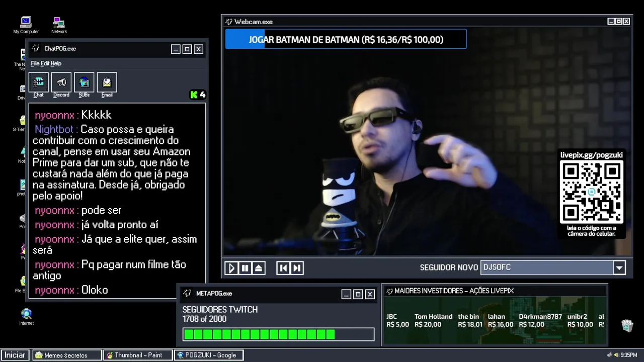644x362 pixels.
Task: Close the METAPOG.exe window
Action: pyautogui.click(x=370, y=294)
